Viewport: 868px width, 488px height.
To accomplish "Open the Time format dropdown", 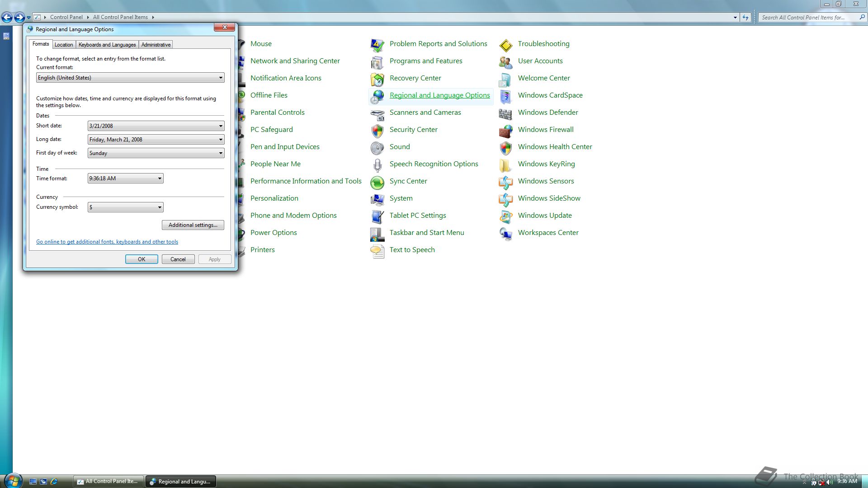I will (125, 178).
